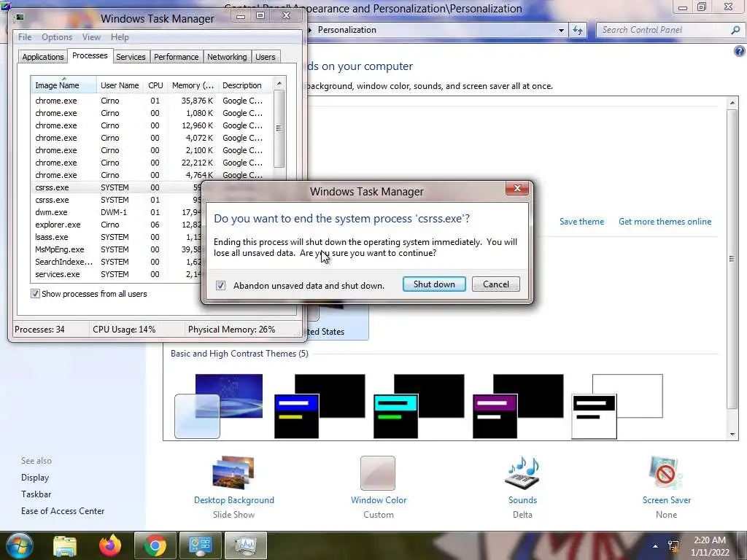This screenshot has width=747, height=560.
Task: Click the Shut down button
Action: 434,284
